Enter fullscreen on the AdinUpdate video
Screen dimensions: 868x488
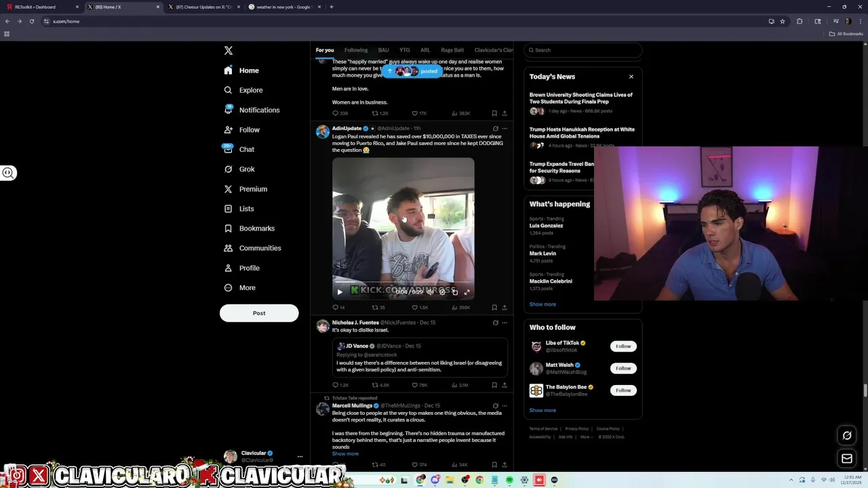pos(467,292)
